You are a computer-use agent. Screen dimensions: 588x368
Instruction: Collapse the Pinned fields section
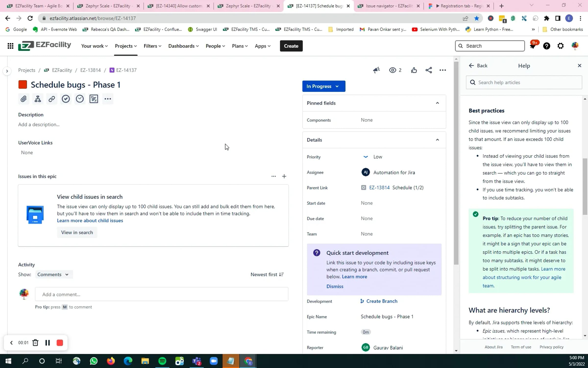pyautogui.click(x=437, y=103)
